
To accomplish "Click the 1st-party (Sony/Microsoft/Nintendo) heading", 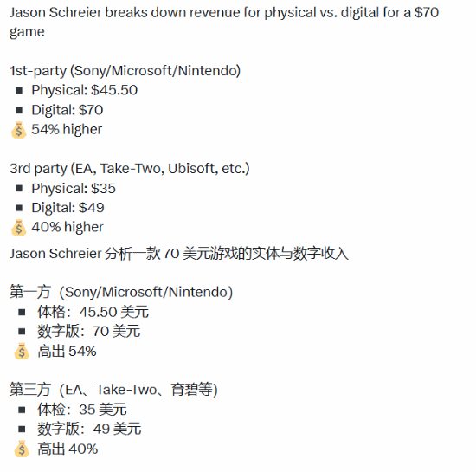I will pos(125,71).
